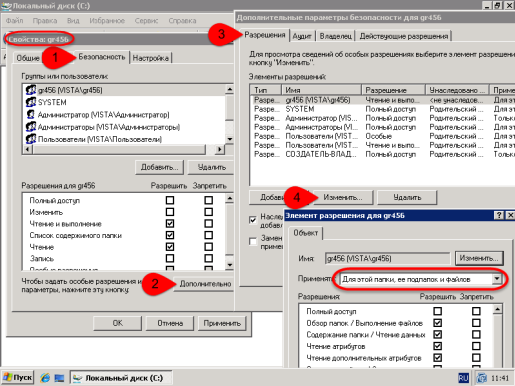Click up arrow of permission element list scrollbar

click(x=497, y=310)
